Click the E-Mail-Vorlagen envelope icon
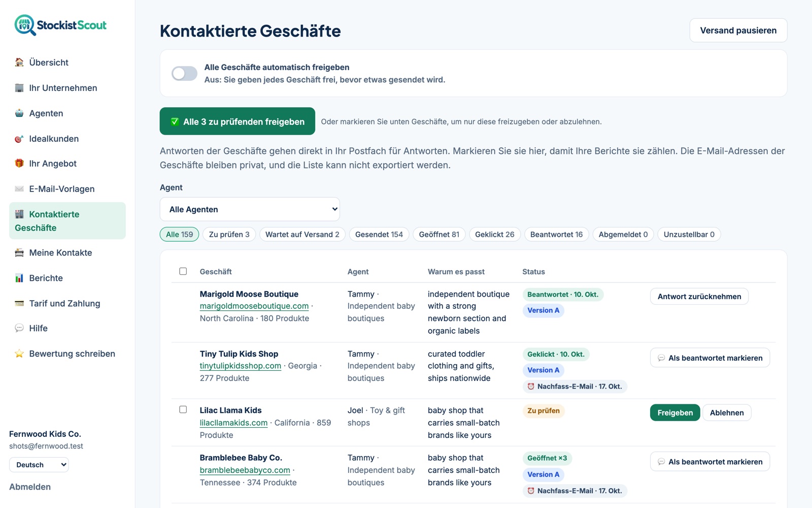The width and height of the screenshot is (812, 508). (19, 189)
